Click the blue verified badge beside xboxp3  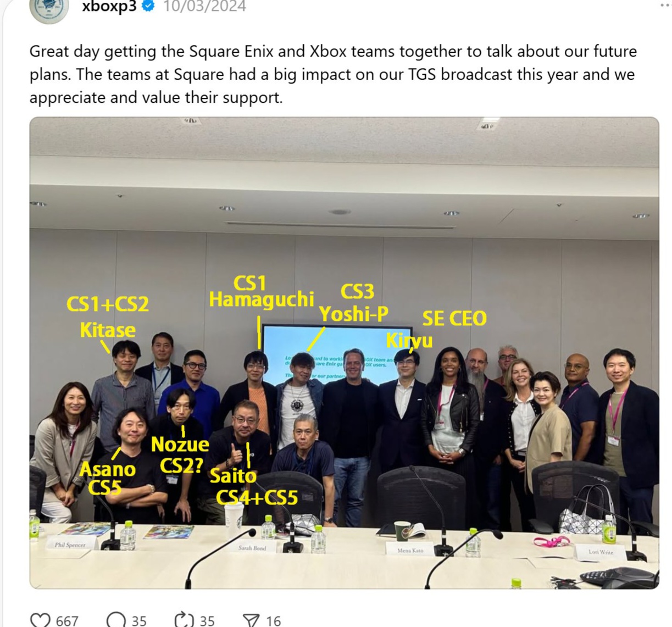point(148,6)
